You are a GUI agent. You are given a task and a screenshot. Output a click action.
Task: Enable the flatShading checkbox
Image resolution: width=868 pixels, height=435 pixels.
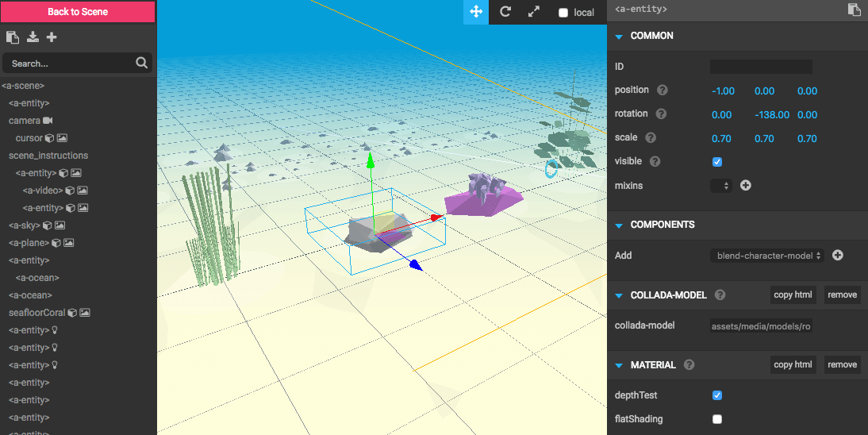717,419
